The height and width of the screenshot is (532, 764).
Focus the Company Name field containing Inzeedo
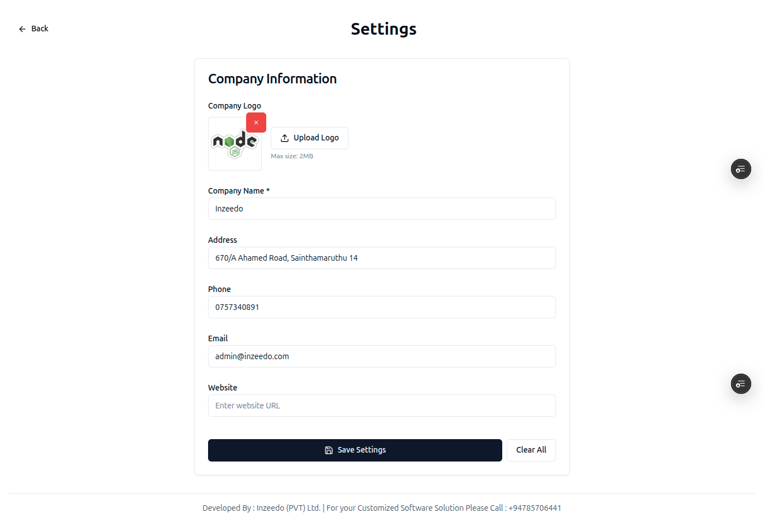point(381,209)
